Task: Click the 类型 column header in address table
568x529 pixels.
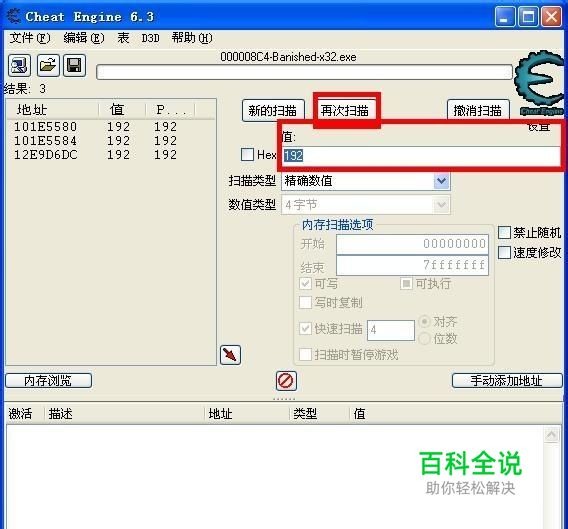Action: point(319,414)
